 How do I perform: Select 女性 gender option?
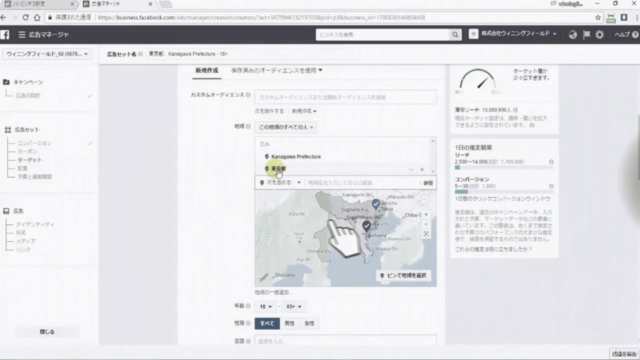(x=309, y=323)
